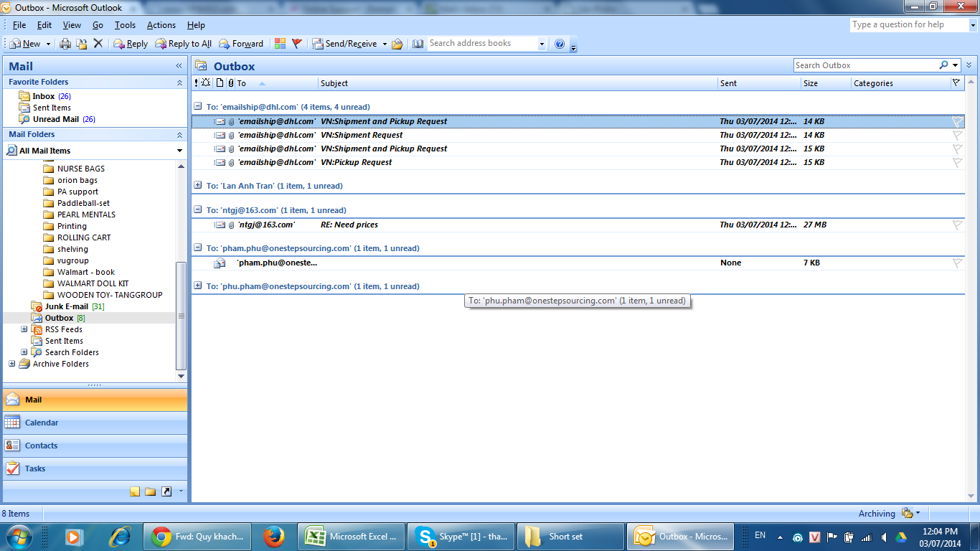
Task: Flag the 'VN:Pickup Request' message
Action: pyautogui.click(x=957, y=162)
